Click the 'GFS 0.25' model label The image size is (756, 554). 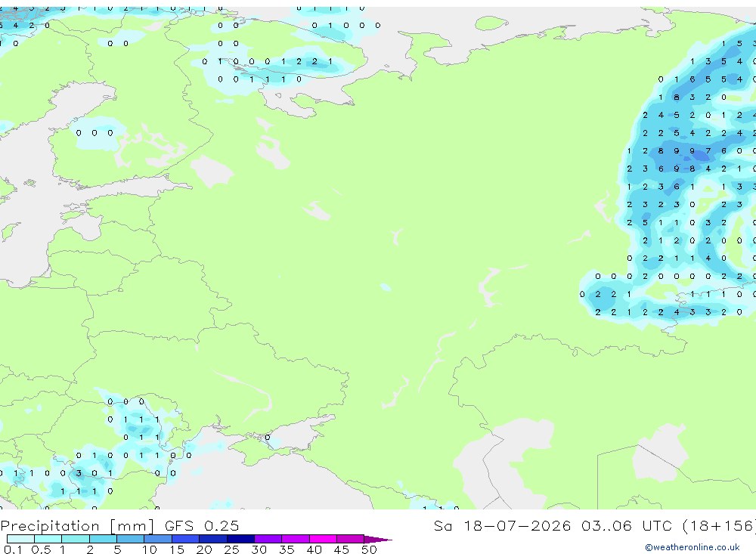click(x=202, y=525)
